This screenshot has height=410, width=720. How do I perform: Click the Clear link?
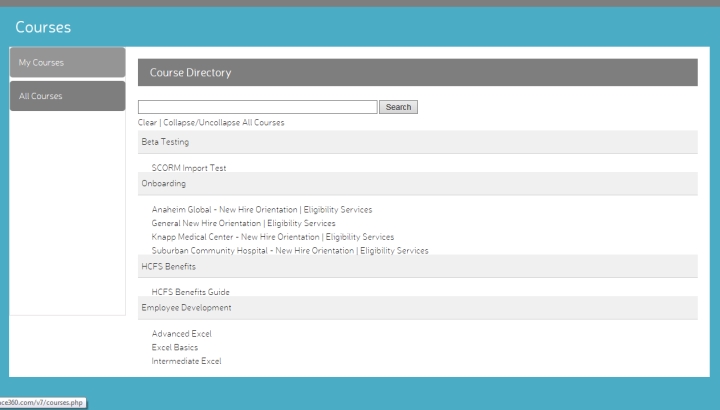click(147, 123)
